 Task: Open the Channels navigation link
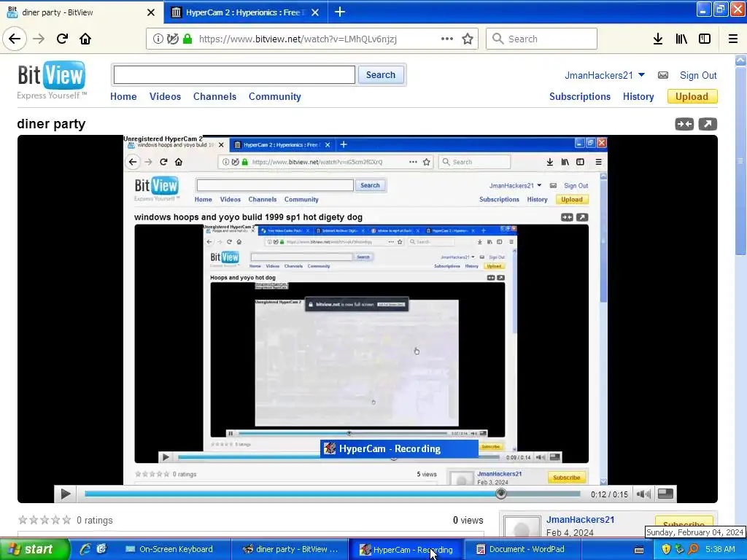214,96
